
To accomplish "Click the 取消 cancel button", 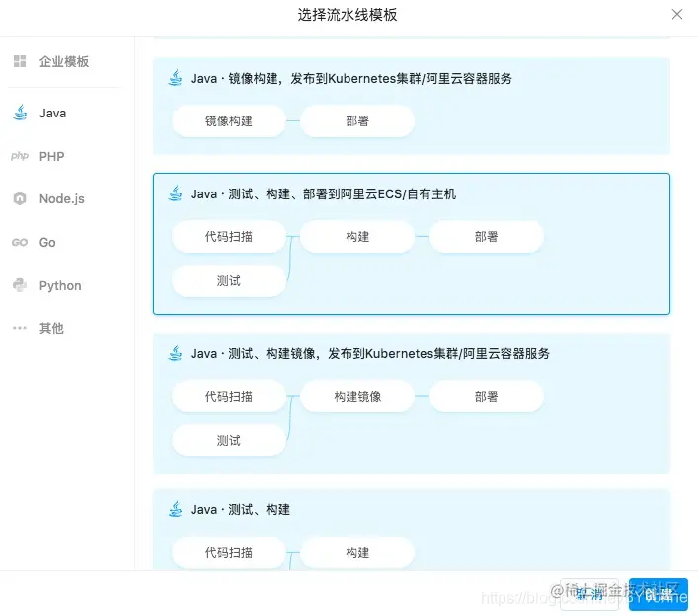I will click(589, 594).
